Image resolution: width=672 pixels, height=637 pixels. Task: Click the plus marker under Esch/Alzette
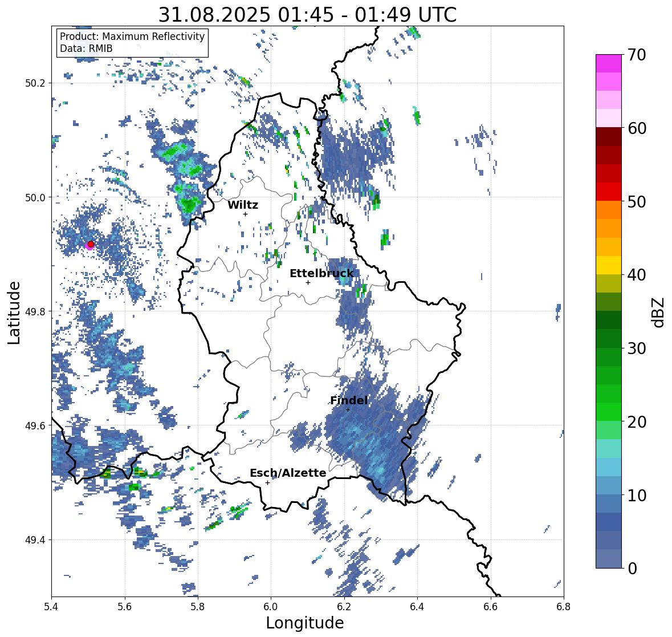(x=267, y=482)
